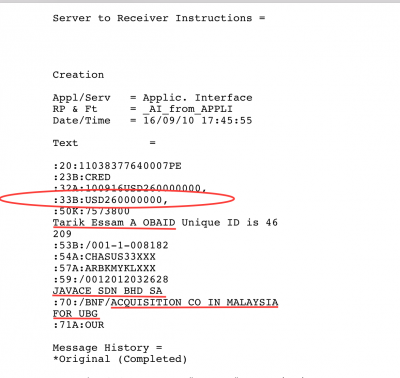This screenshot has width=400, height=378.
Task: Click the underlined name Tarik Essam A OBAID
Action: pyautogui.click(x=114, y=223)
